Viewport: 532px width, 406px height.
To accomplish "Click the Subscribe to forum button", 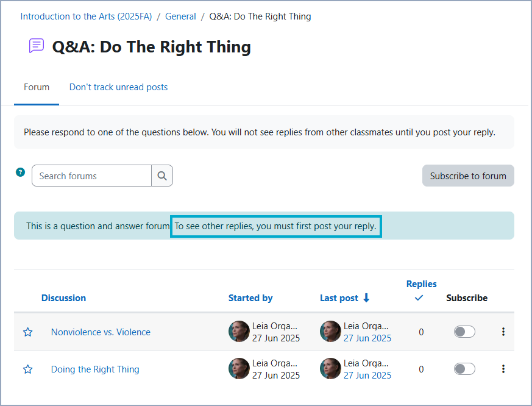I will [468, 176].
